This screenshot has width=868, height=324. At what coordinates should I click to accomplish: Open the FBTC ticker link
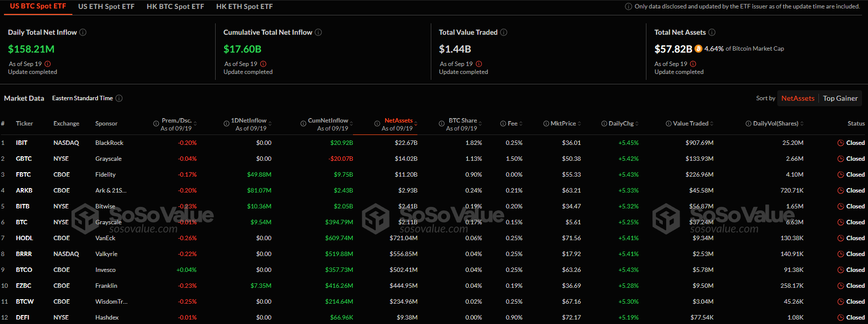pos(23,175)
